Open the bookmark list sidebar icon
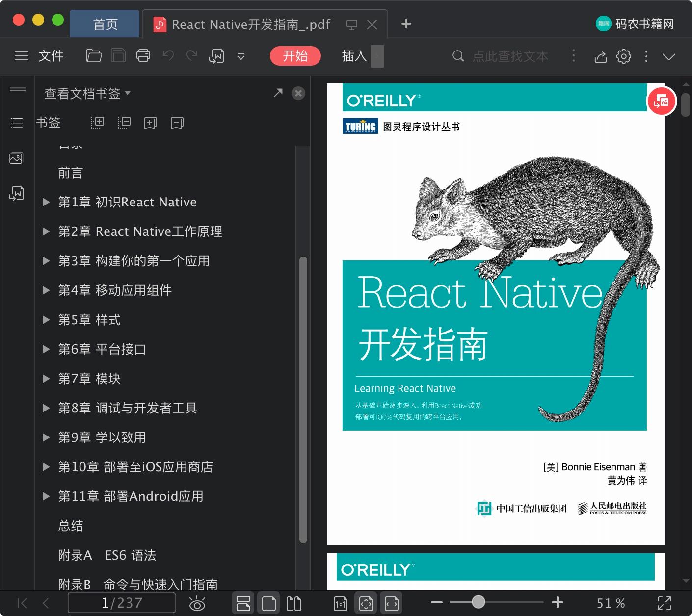 click(17, 123)
